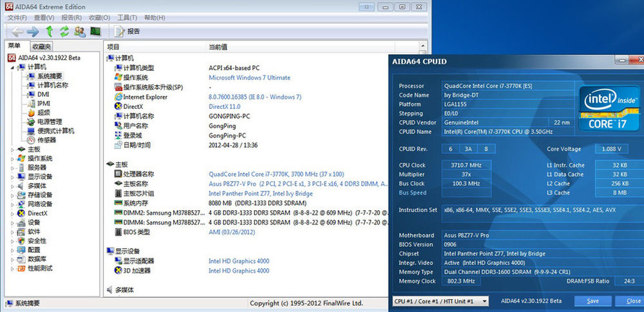Click the Back arrow toolbar icon
Screen dimensions: 644x312
(17, 32)
